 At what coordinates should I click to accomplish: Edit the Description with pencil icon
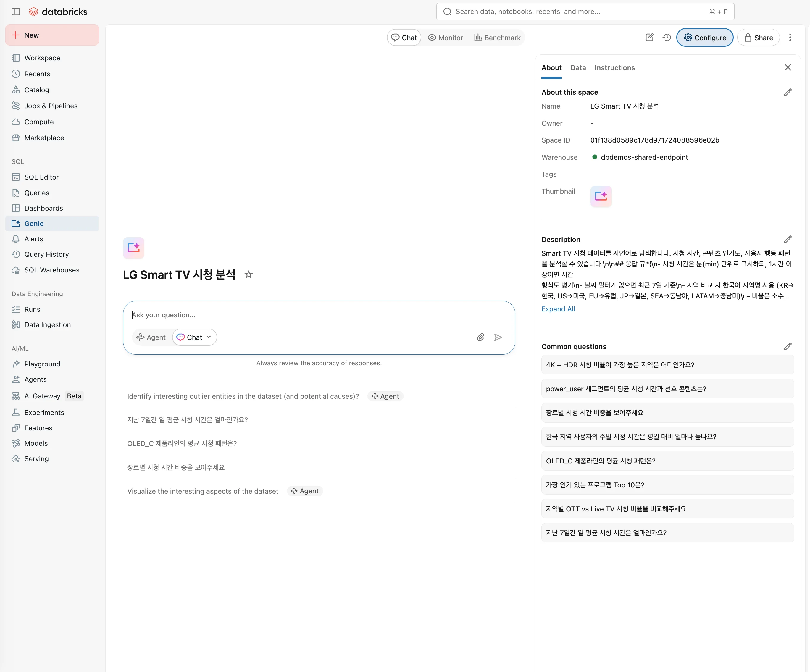pyautogui.click(x=788, y=239)
